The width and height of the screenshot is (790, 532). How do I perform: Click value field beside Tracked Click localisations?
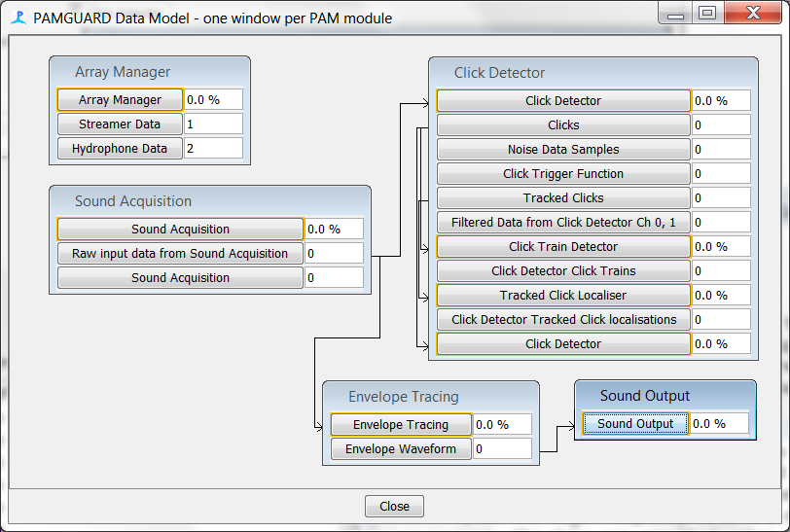(721, 319)
